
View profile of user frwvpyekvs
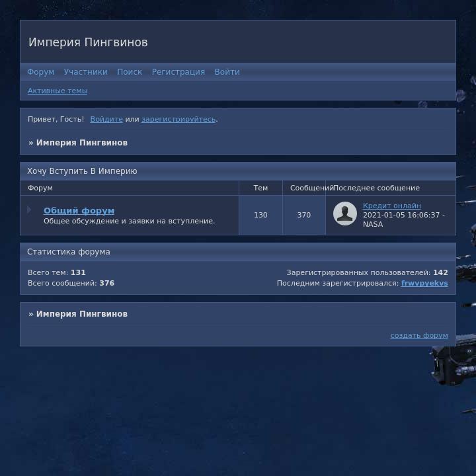coord(424,283)
